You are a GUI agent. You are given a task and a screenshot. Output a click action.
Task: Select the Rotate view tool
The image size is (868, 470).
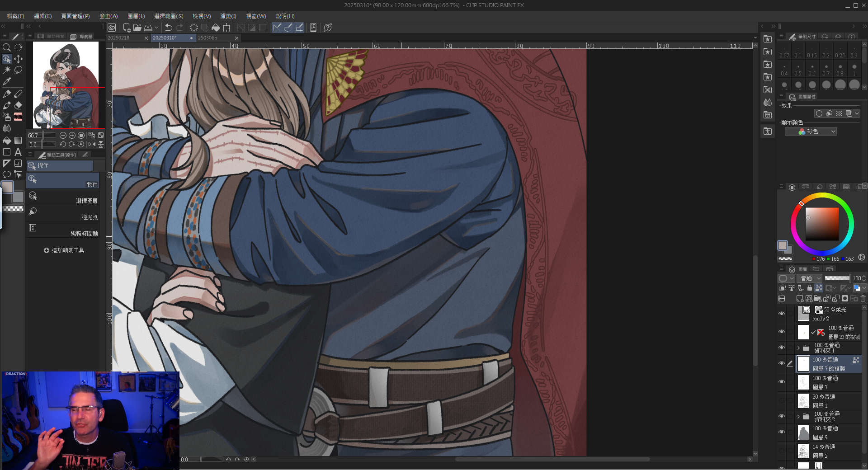18,47
